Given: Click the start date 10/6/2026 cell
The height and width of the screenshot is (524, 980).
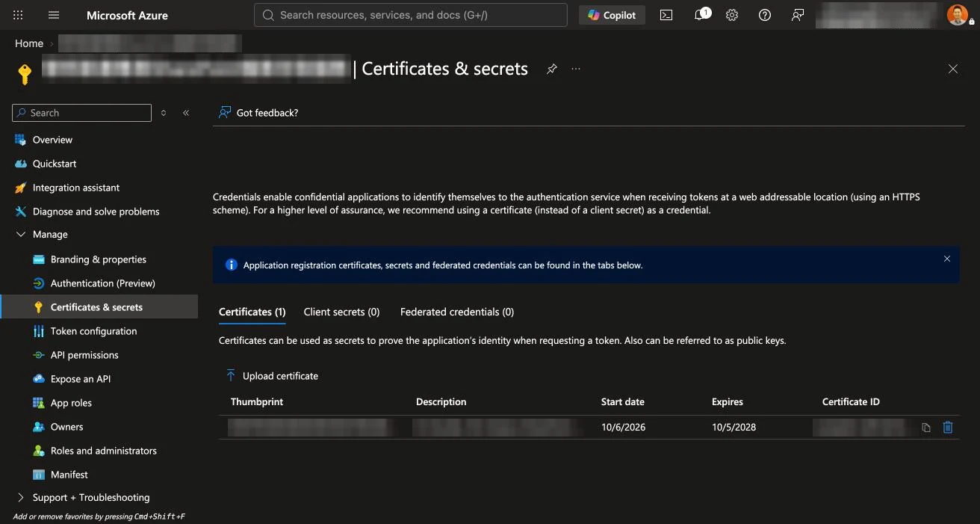Looking at the screenshot, I should coord(623,428).
